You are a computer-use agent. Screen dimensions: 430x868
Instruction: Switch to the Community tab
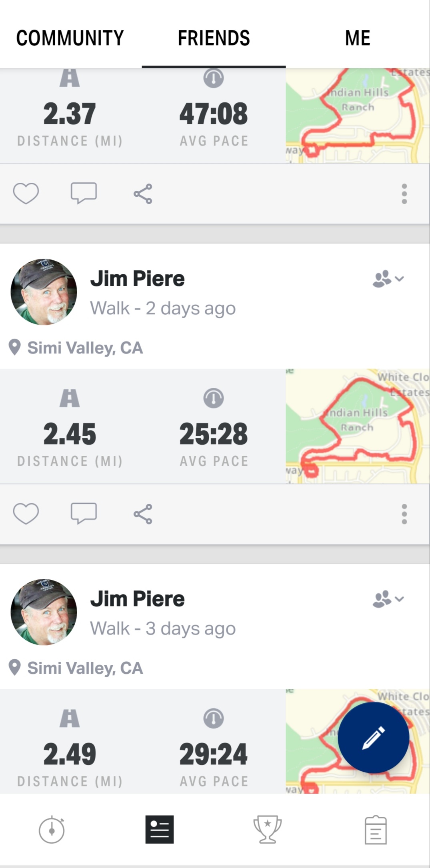click(x=70, y=38)
